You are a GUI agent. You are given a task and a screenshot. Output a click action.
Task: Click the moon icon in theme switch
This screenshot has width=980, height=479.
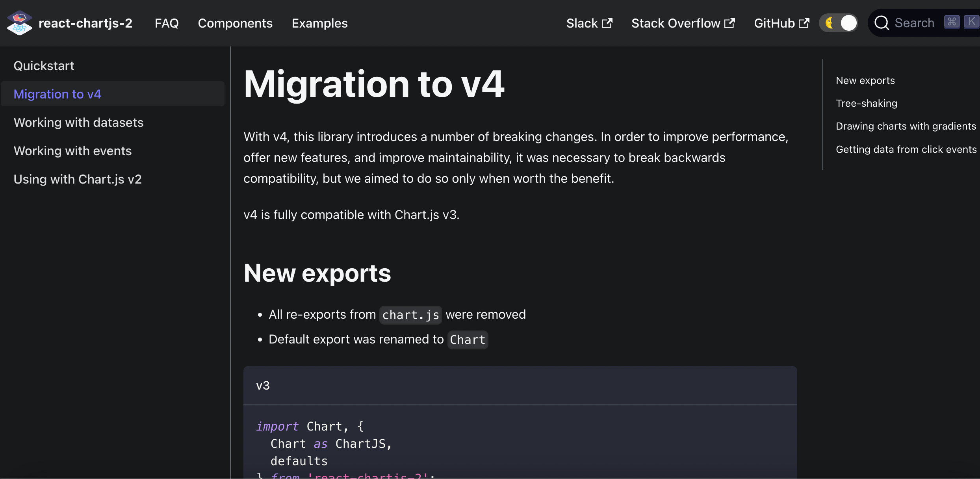pyautogui.click(x=830, y=23)
